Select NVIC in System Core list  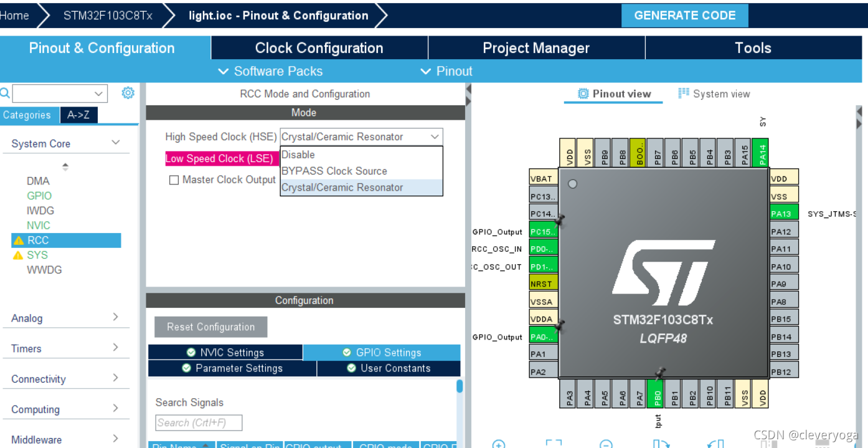click(x=39, y=226)
